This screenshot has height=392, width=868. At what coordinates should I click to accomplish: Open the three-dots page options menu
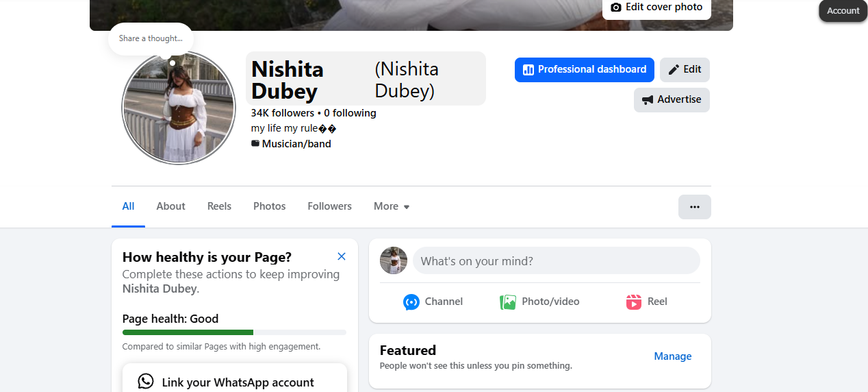(695, 207)
